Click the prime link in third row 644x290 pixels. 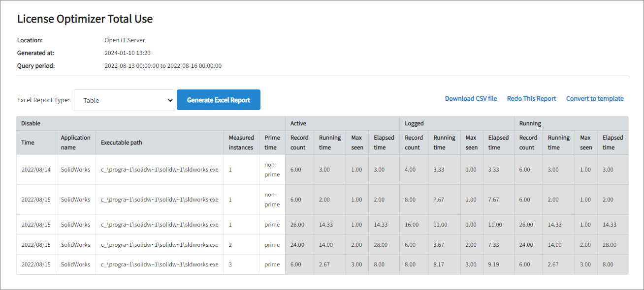tap(271, 225)
